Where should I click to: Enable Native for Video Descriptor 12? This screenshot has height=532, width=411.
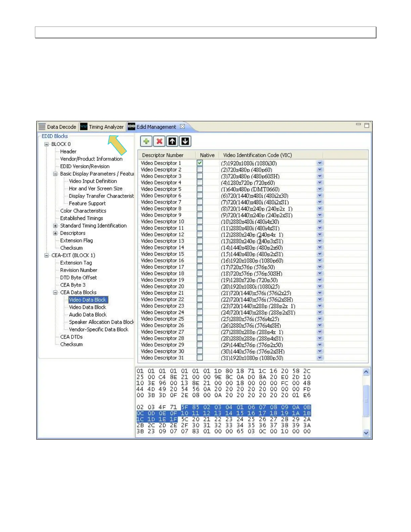(200, 234)
